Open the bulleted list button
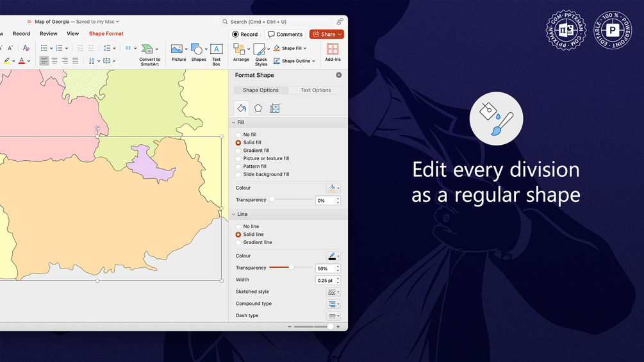 click(44, 48)
